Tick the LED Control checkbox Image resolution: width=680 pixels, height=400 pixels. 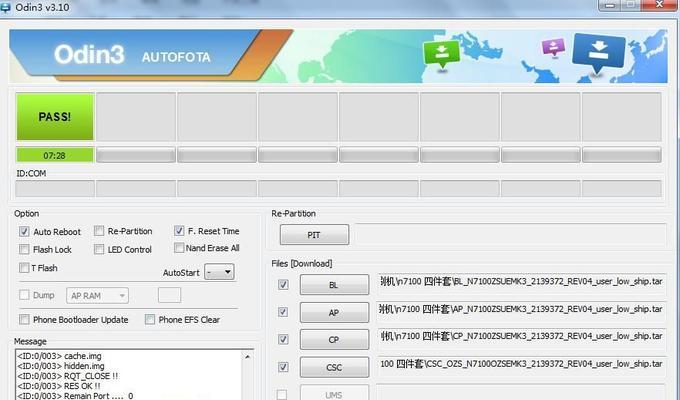pyautogui.click(x=99, y=249)
